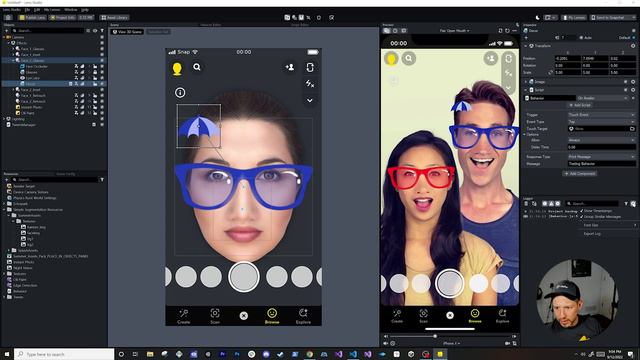This screenshot has height=360, width=640.
Task: Click the Publish Lens button
Action: coord(32,18)
